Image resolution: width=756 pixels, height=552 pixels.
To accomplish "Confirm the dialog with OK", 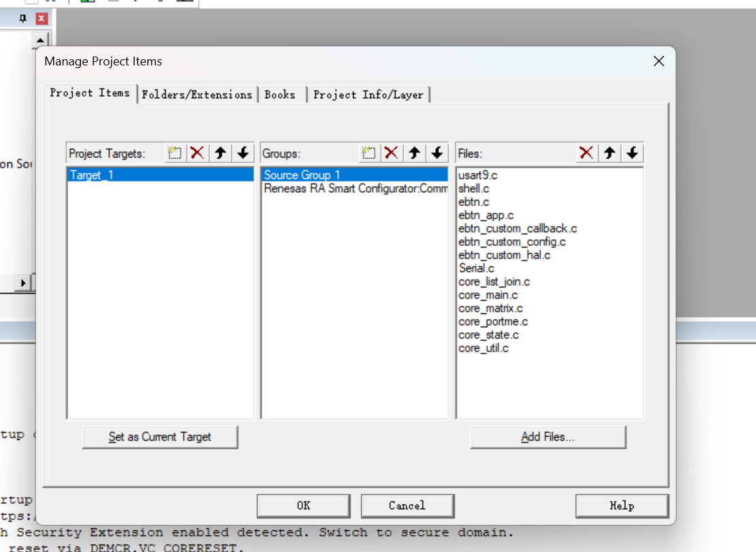I will tap(303, 506).
